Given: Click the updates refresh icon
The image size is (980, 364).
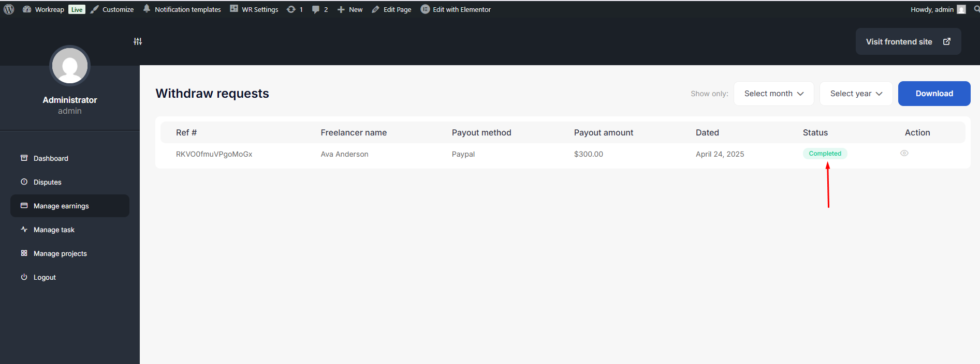Looking at the screenshot, I should tap(291, 9).
